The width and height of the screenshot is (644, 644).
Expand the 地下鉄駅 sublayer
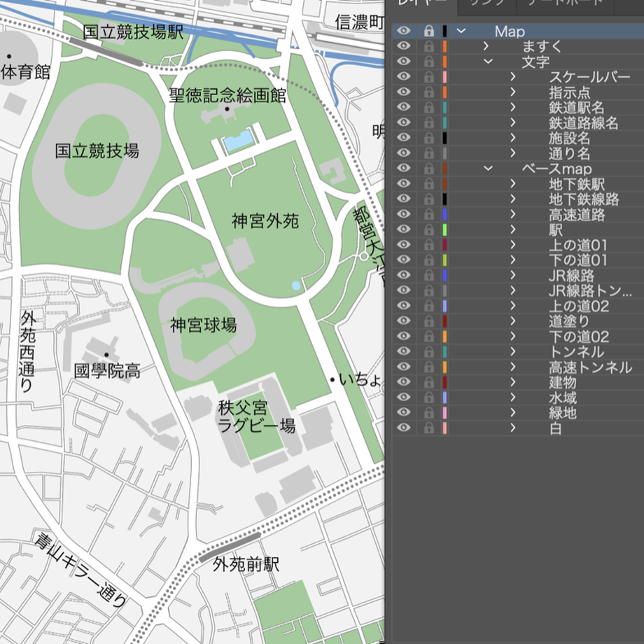click(x=513, y=183)
